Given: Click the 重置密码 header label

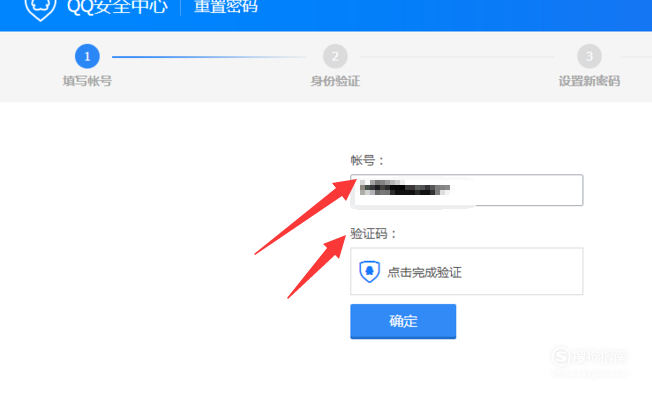Looking at the screenshot, I should click(x=226, y=6).
